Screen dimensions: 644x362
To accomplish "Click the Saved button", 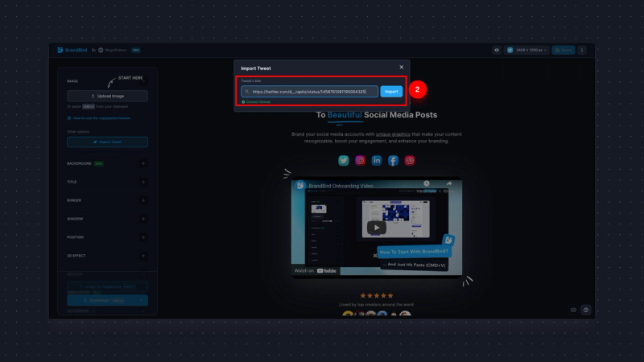I will coord(563,50).
